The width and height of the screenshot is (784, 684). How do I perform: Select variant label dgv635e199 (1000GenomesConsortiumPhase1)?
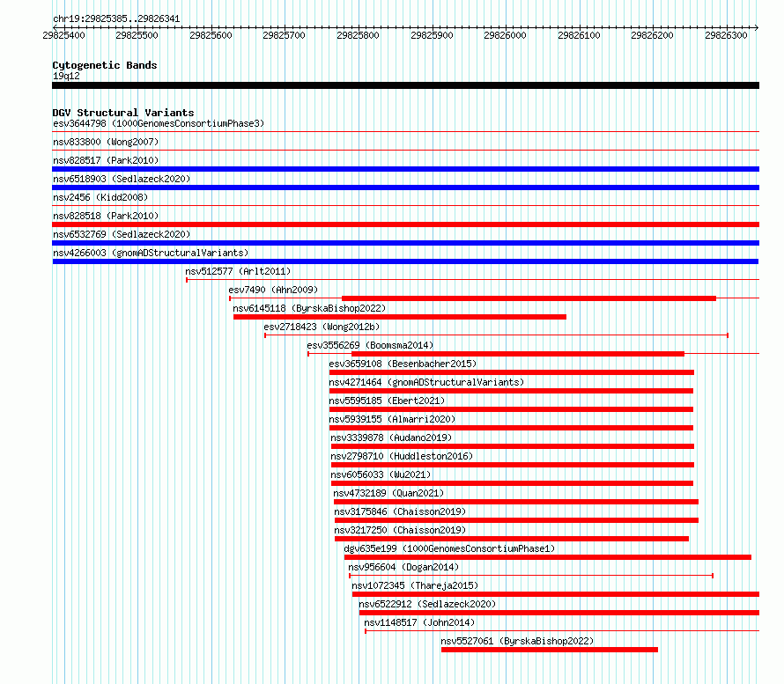(x=449, y=548)
